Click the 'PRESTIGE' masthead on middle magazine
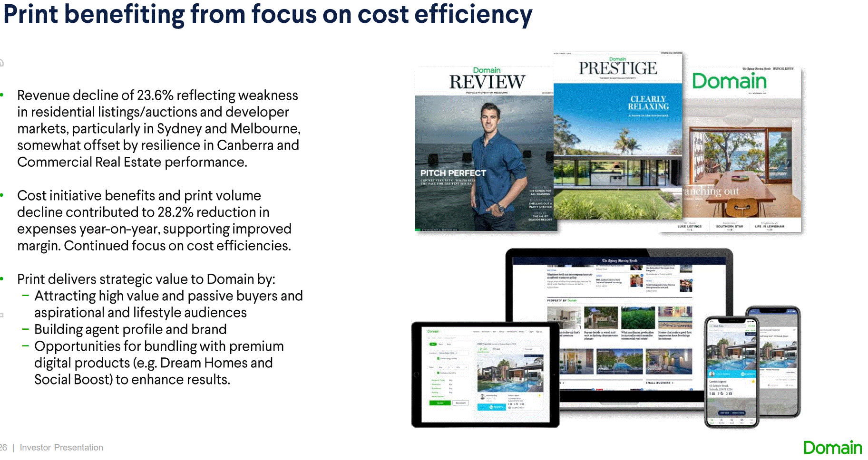This screenshot has width=868, height=460. [618, 68]
